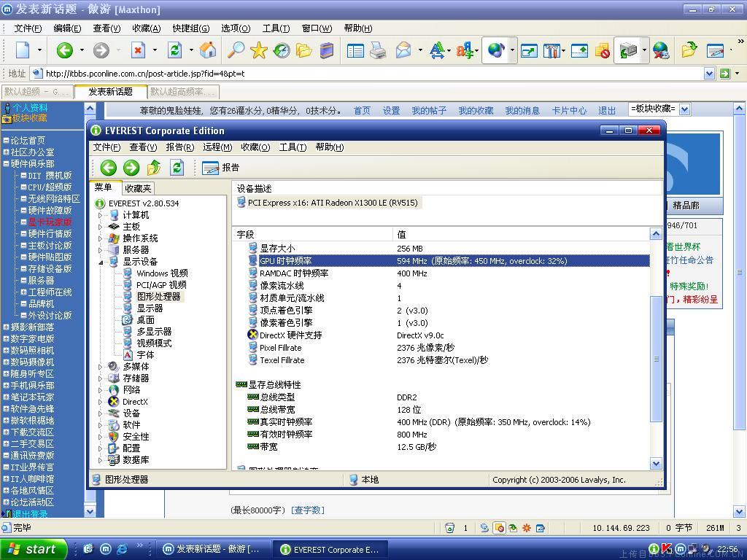Open the 报告 report wizard button
Screen dimensions: 747x560
tap(222, 168)
